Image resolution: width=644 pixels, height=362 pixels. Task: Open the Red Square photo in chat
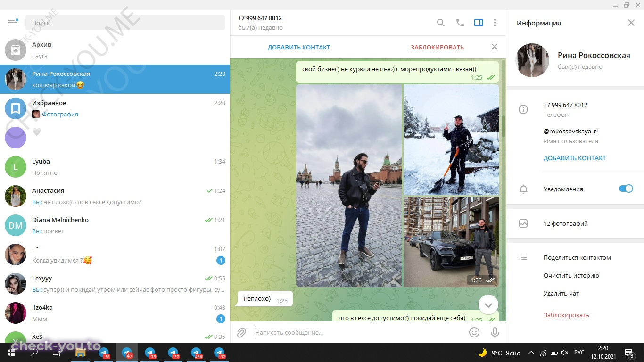pyautogui.click(x=349, y=186)
